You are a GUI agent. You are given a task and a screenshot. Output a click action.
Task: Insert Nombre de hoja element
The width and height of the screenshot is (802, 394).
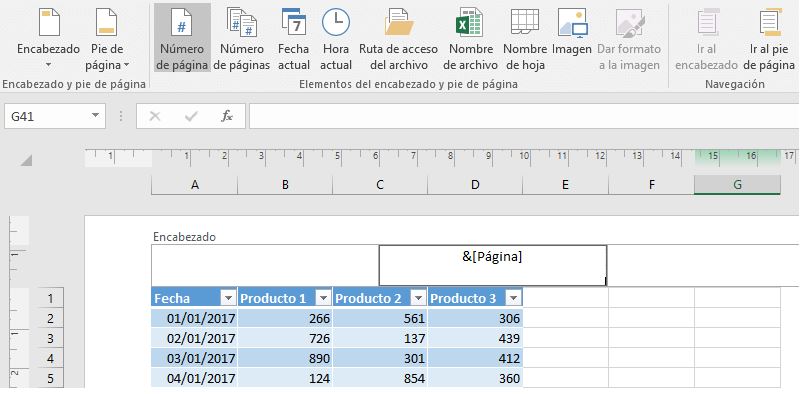pos(525,38)
